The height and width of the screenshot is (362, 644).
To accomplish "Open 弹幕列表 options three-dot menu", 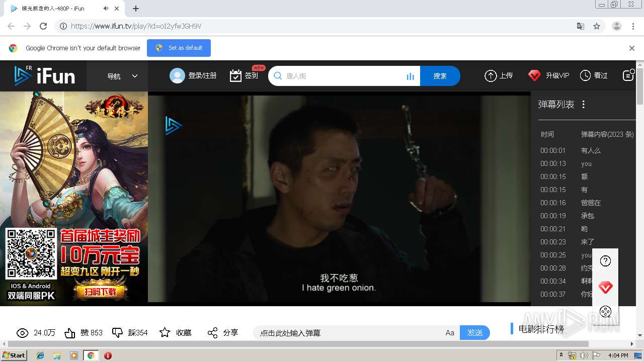I will pyautogui.click(x=584, y=105).
